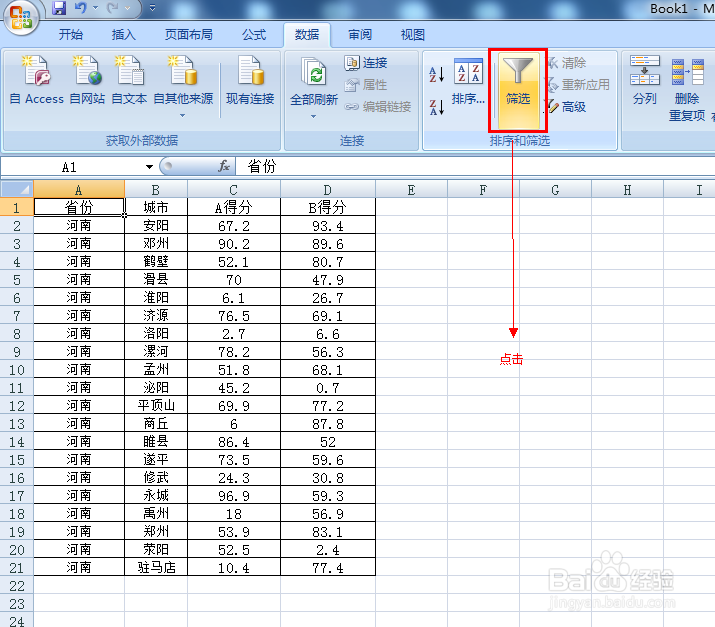Select column D header
The height and width of the screenshot is (627, 715).
pyautogui.click(x=327, y=189)
